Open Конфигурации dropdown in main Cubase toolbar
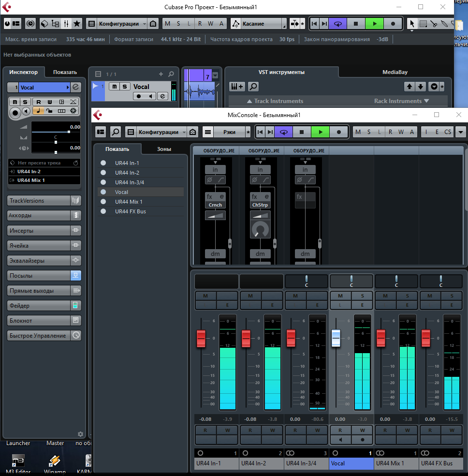Viewport: 468px width, 476px height. pyautogui.click(x=122, y=24)
